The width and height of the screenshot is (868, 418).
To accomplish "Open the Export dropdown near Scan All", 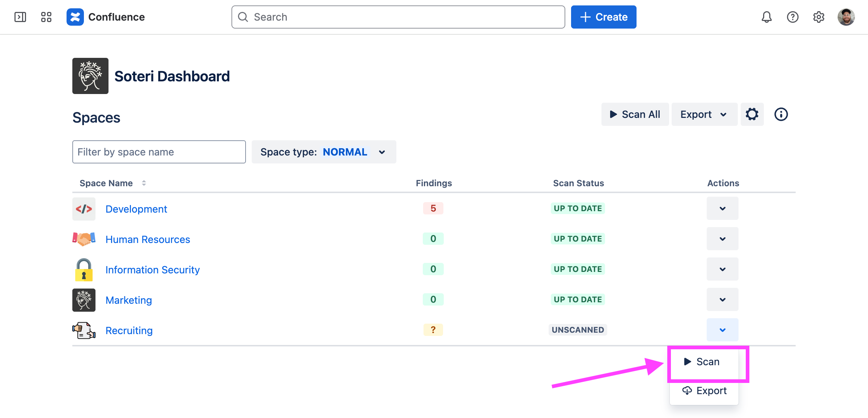I will (x=704, y=114).
